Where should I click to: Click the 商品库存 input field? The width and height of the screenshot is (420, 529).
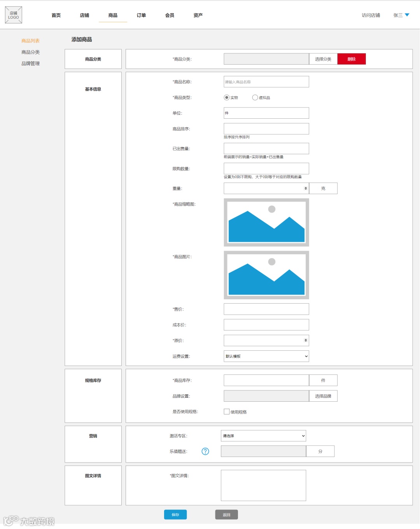tap(266, 380)
